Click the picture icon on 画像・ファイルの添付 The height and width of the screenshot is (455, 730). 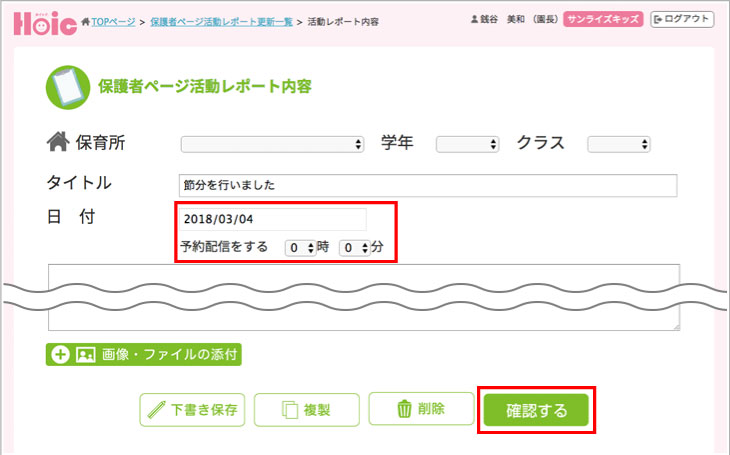(x=85, y=354)
